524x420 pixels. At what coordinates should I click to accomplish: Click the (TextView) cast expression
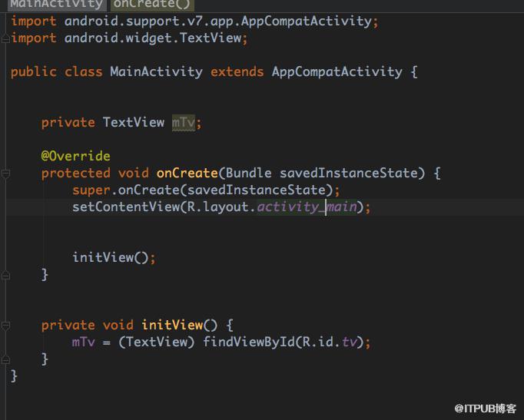[x=157, y=342]
